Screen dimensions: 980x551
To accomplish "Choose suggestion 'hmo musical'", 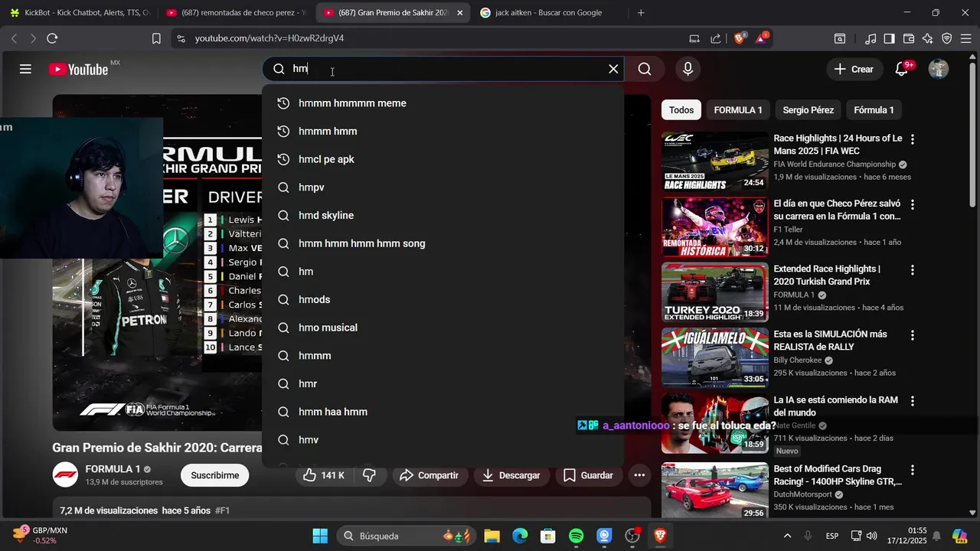I will point(443,328).
